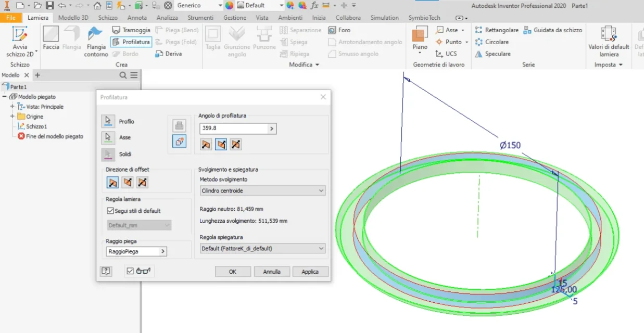Image resolution: width=644 pixels, height=333 pixels.
Task: Click Avvia schizzo 2D sketch tool
Action: click(20, 42)
